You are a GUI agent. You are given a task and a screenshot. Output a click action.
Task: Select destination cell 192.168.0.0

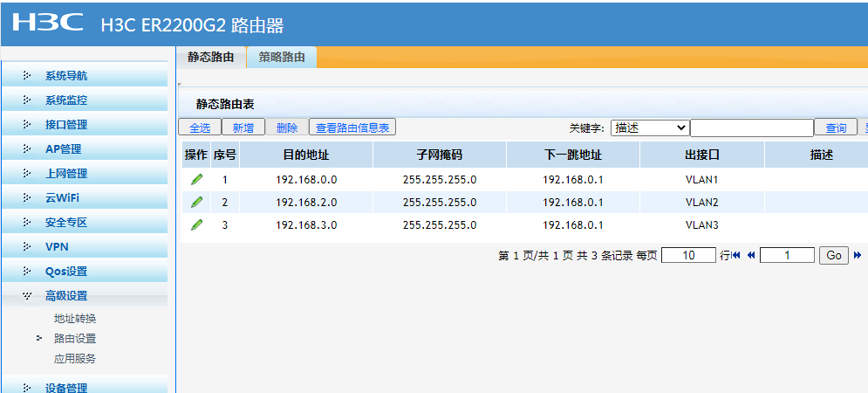(x=306, y=180)
